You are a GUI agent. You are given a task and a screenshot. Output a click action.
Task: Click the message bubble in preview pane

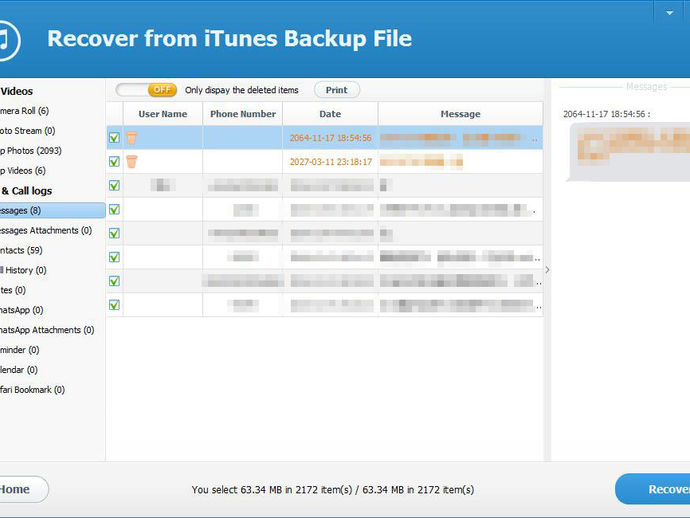[629, 152]
